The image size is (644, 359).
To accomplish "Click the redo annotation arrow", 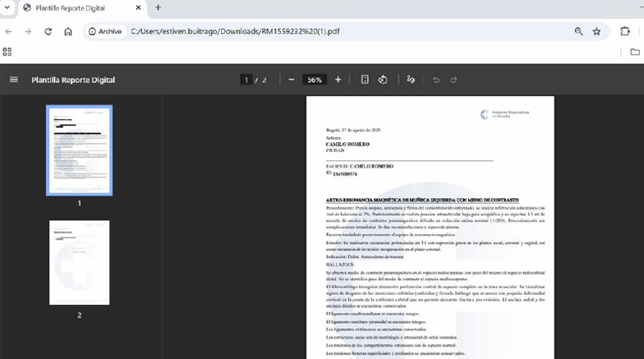I will tap(454, 80).
